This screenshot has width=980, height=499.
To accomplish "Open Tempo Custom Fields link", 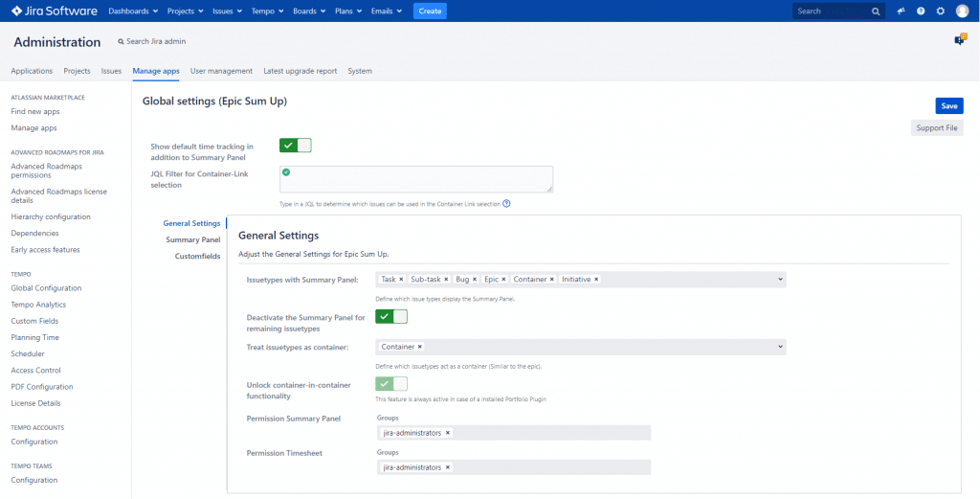I will tap(35, 321).
